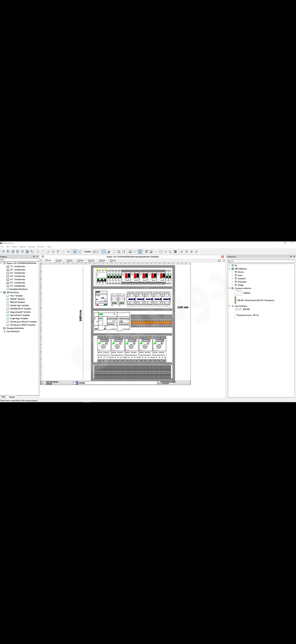Click the undo arrow icon
Viewport: 296px width, 644px height.
(38, 252)
